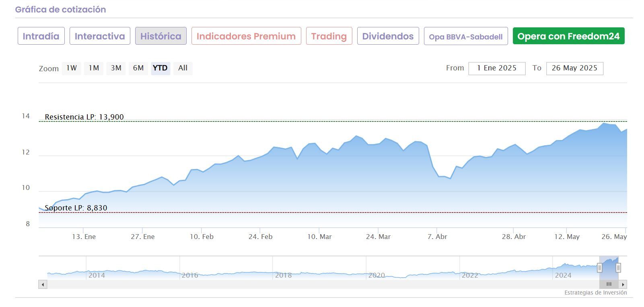The height and width of the screenshot is (307, 644).
Task: Choose the 6M zoom range
Action: click(x=138, y=68)
